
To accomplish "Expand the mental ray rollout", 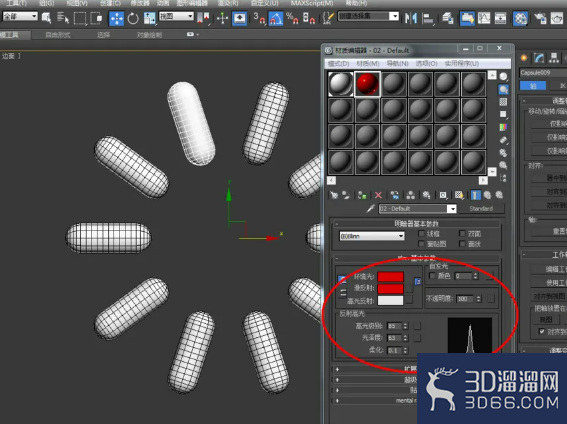I will [375, 401].
